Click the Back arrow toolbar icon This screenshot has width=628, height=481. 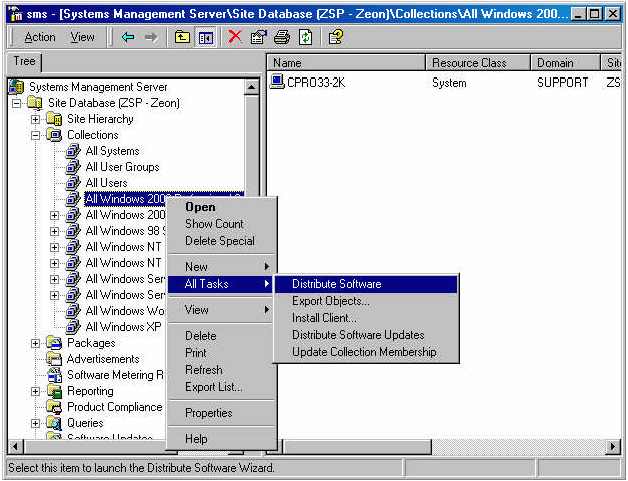pyautogui.click(x=128, y=38)
